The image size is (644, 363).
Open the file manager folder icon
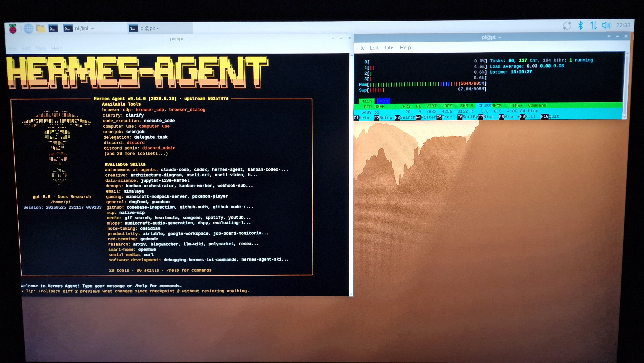coord(41,29)
